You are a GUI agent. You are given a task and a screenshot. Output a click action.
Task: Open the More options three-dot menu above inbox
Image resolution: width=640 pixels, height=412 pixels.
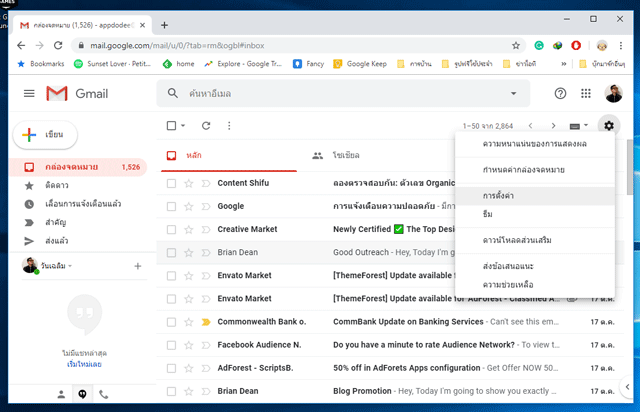tap(229, 125)
